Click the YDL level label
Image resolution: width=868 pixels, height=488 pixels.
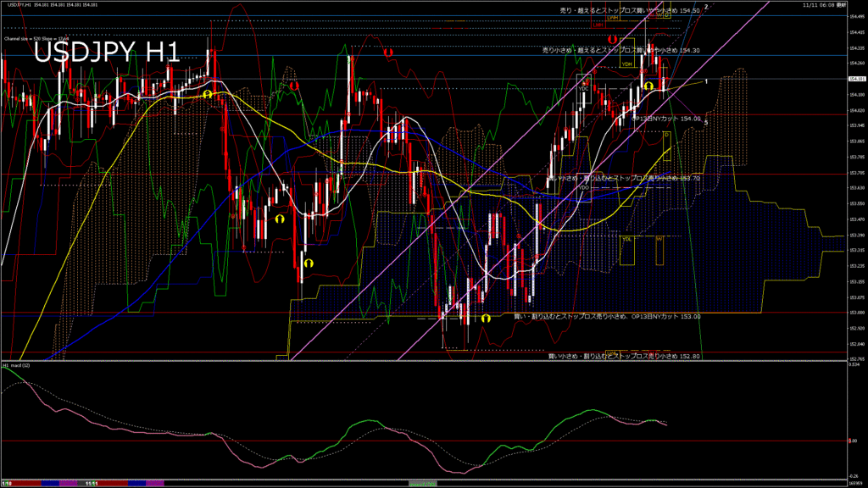(x=627, y=239)
